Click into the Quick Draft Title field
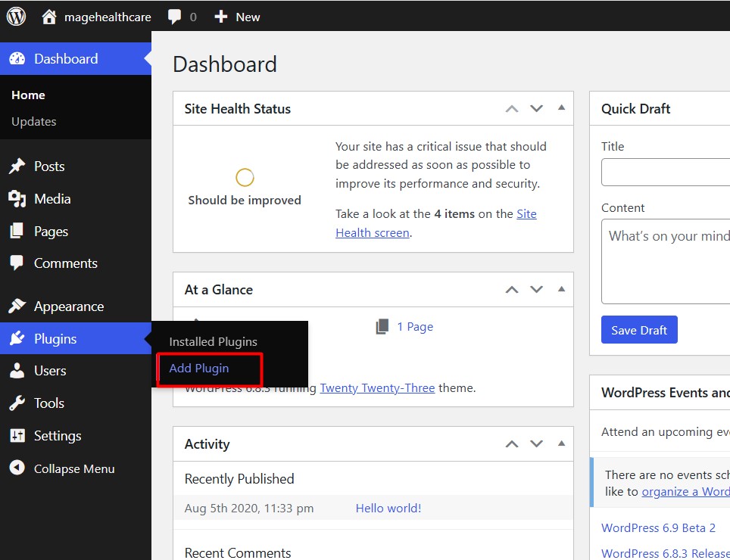This screenshot has width=730, height=560. (665, 173)
